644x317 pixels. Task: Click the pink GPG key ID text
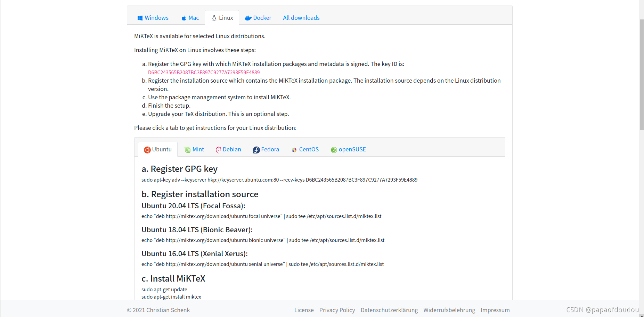pyautogui.click(x=204, y=73)
